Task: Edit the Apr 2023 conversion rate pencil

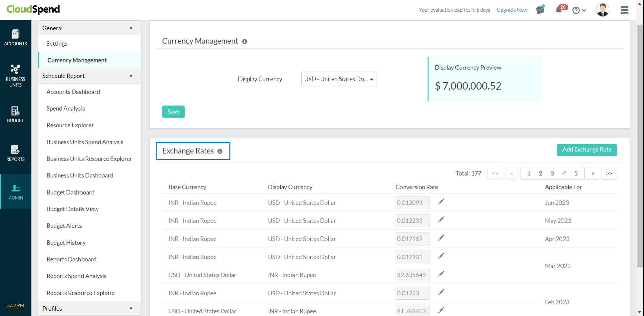Action: (441, 238)
